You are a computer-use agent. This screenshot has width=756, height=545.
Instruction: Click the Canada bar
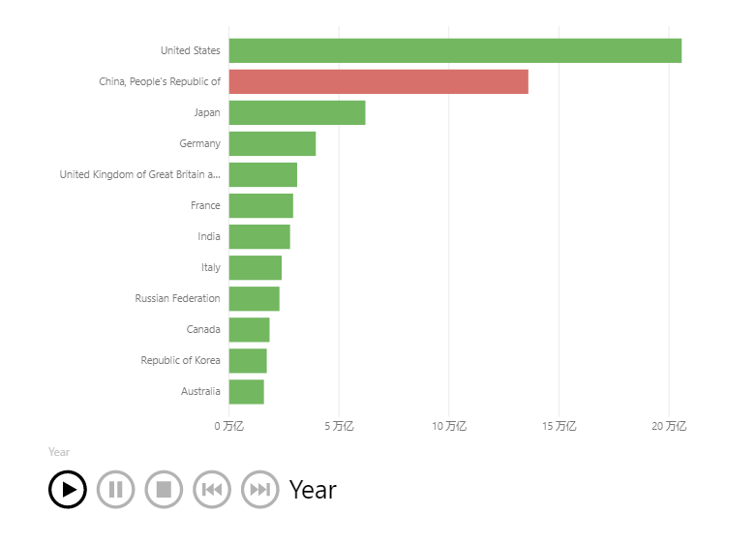(x=250, y=329)
